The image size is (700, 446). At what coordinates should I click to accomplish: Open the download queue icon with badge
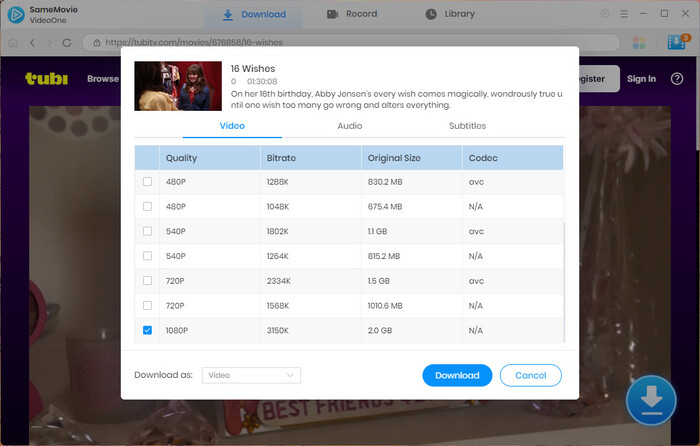[675, 43]
